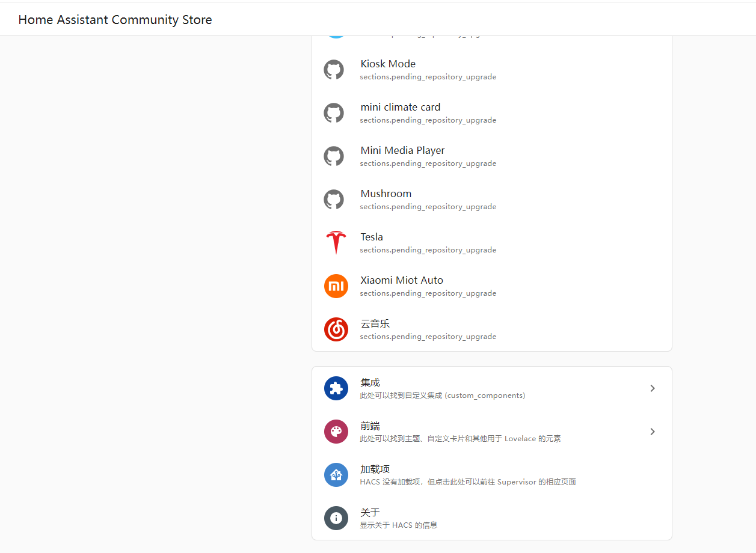Click the palette icon for 前端
The width and height of the screenshot is (756, 553).
[336, 432]
